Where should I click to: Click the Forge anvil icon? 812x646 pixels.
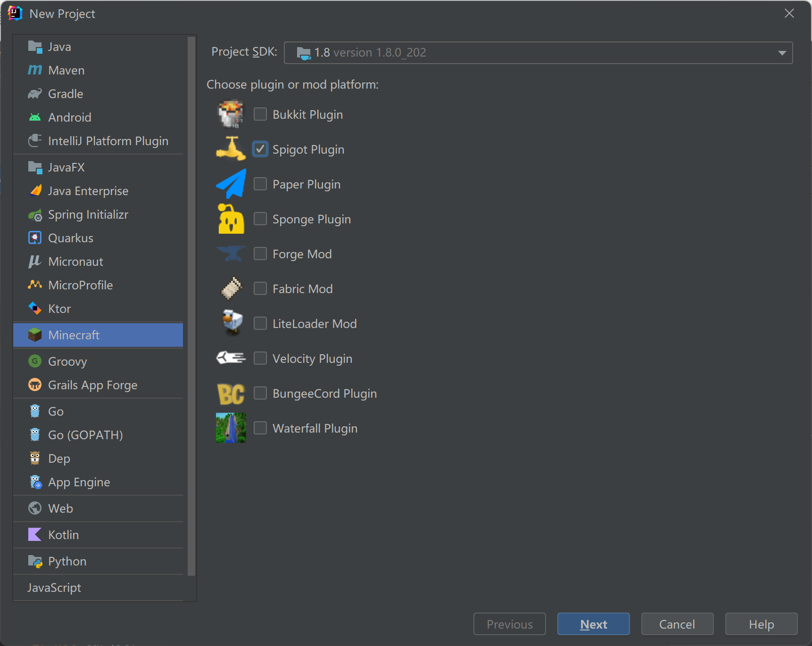tap(231, 254)
